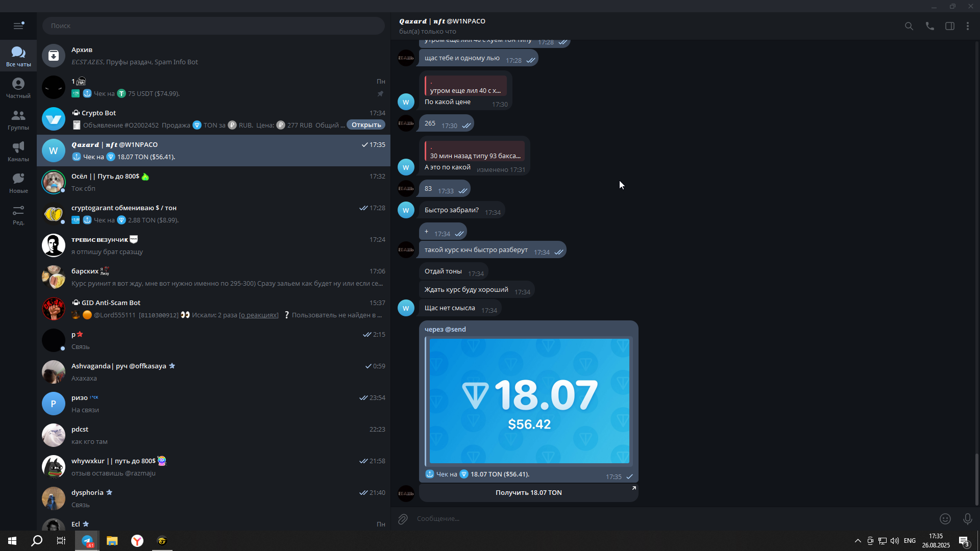Click the 'W' avatar next to 'Щас нет смысла'
The image size is (980, 551).
pyautogui.click(x=406, y=308)
